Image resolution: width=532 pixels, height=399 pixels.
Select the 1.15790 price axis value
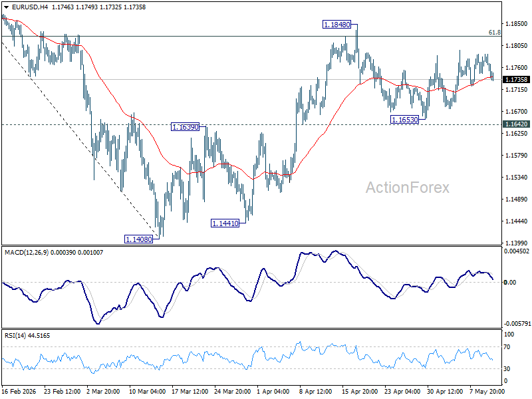(517, 156)
